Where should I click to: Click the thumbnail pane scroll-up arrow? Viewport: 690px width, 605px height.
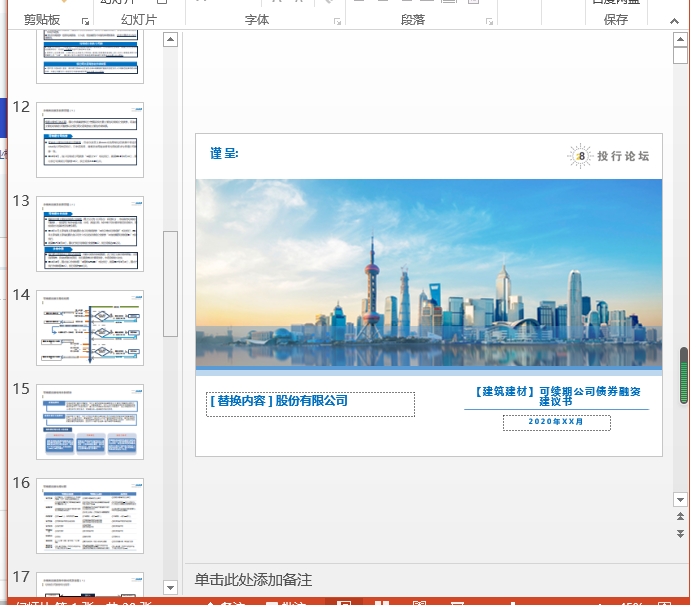(170, 40)
